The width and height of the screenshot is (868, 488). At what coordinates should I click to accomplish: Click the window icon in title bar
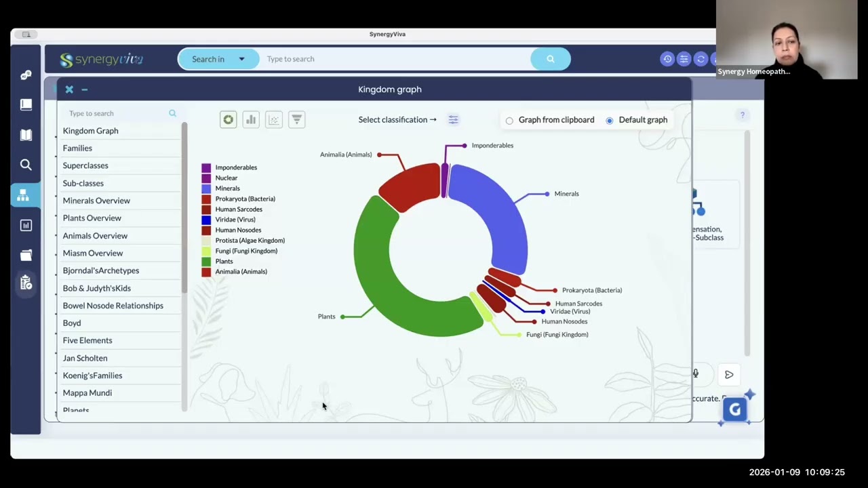pos(26,35)
